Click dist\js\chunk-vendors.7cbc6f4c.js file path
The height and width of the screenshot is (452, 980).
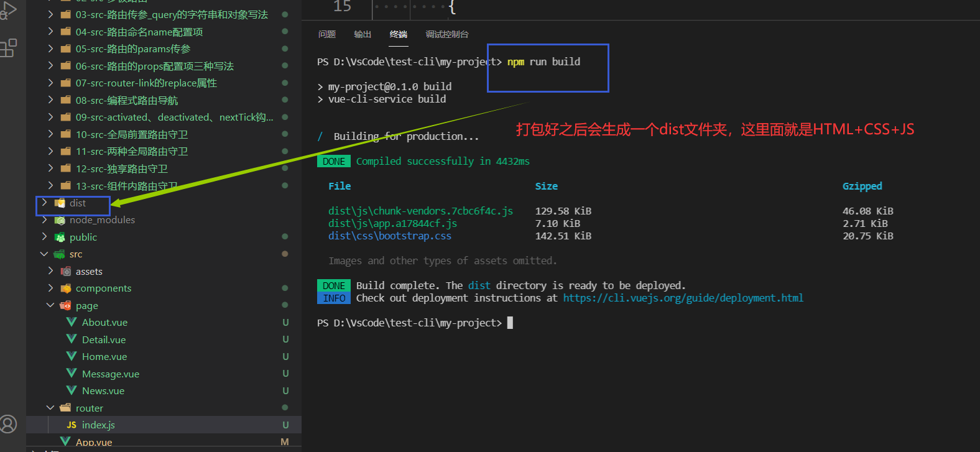pyautogui.click(x=421, y=211)
